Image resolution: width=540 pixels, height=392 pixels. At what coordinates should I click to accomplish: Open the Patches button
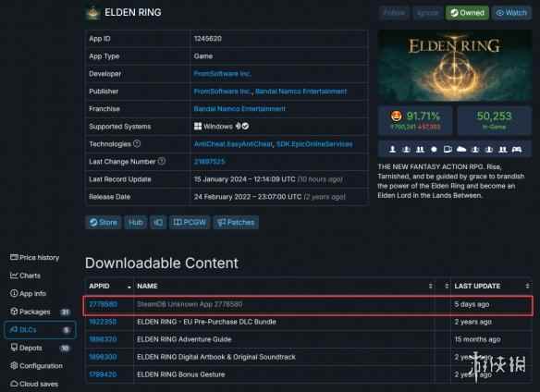236,223
